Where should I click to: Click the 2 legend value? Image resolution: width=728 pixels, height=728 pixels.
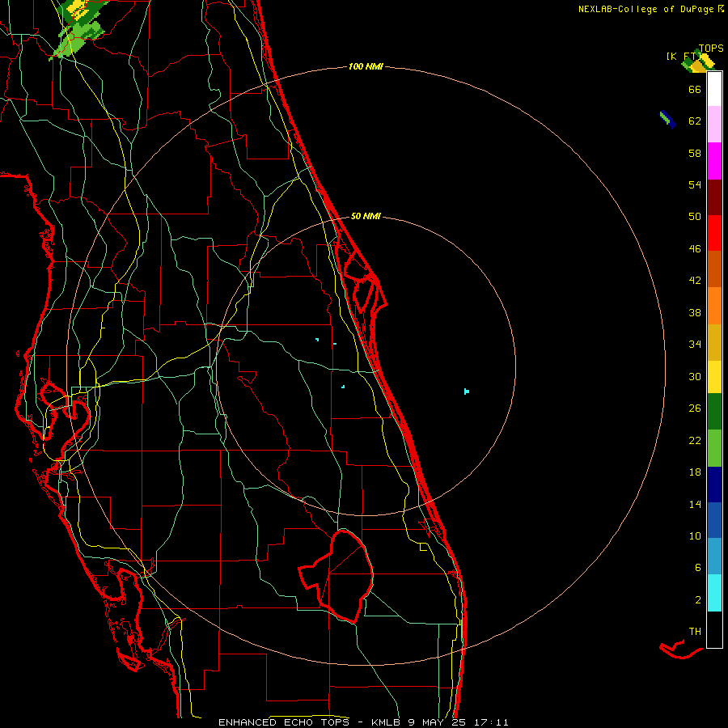click(x=698, y=600)
